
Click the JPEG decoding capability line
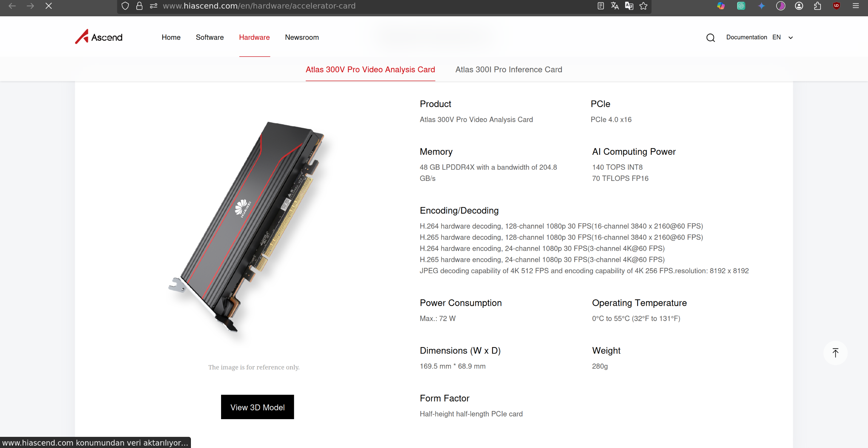[x=584, y=271]
